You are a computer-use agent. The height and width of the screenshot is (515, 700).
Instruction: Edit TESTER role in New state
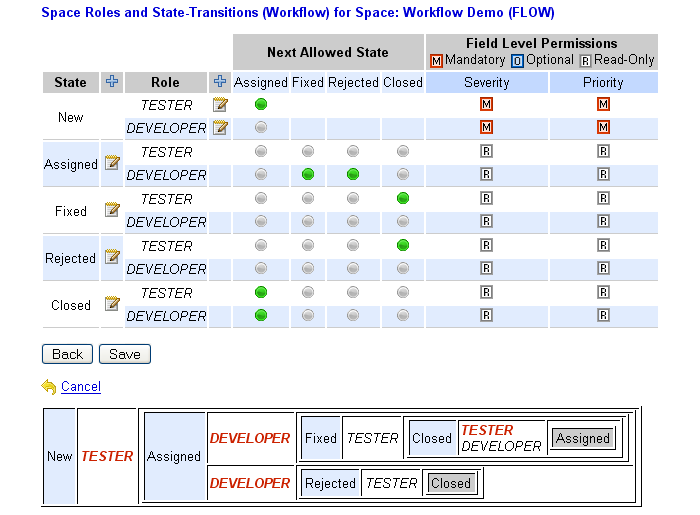[220, 104]
